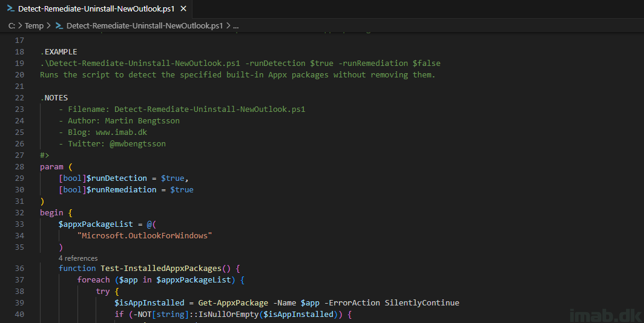Click the @mwbengtsson Twitter handle
This screenshot has width=644, height=323.
(137, 144)
